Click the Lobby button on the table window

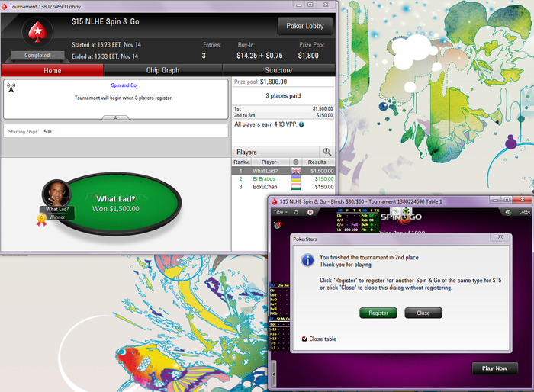[x=524, y=212]
